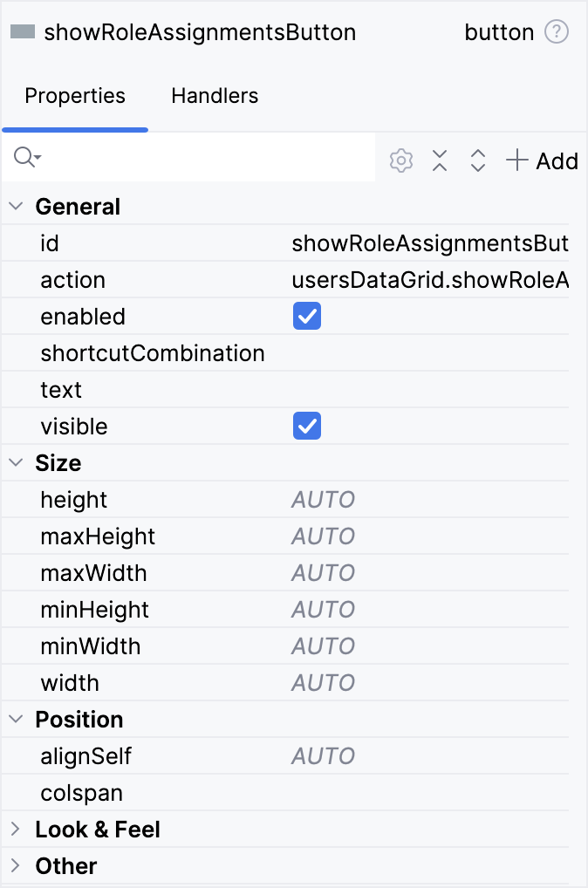Click the usersDataGrid.showRoleA action value
The width and height of the screenshot is (588, 888).
428,280
